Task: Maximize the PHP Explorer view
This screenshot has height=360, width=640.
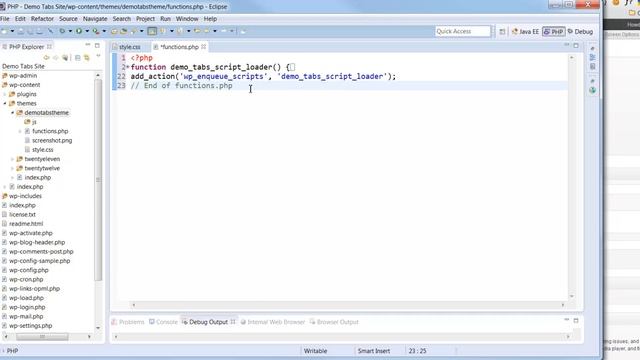Action: coord(97,45)
